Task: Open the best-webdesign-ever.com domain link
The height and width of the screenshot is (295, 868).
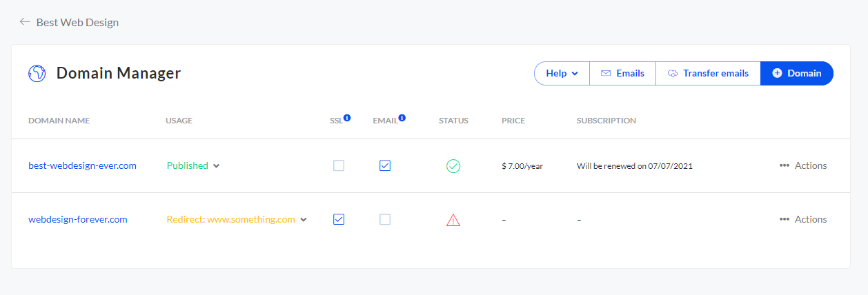Action: [x=82, y=165]
